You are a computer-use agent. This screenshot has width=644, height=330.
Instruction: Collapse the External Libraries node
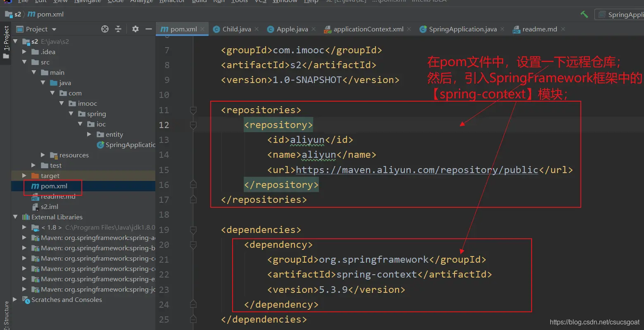click(15, 217)
